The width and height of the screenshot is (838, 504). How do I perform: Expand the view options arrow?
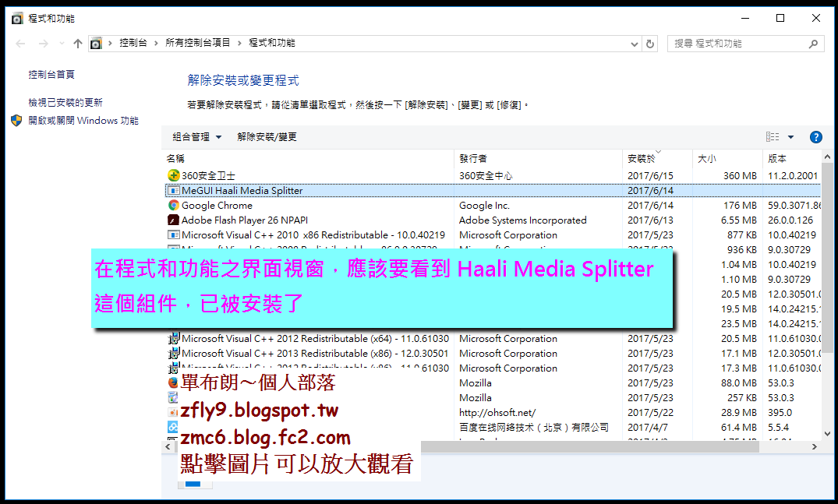[x=791, y=137]
